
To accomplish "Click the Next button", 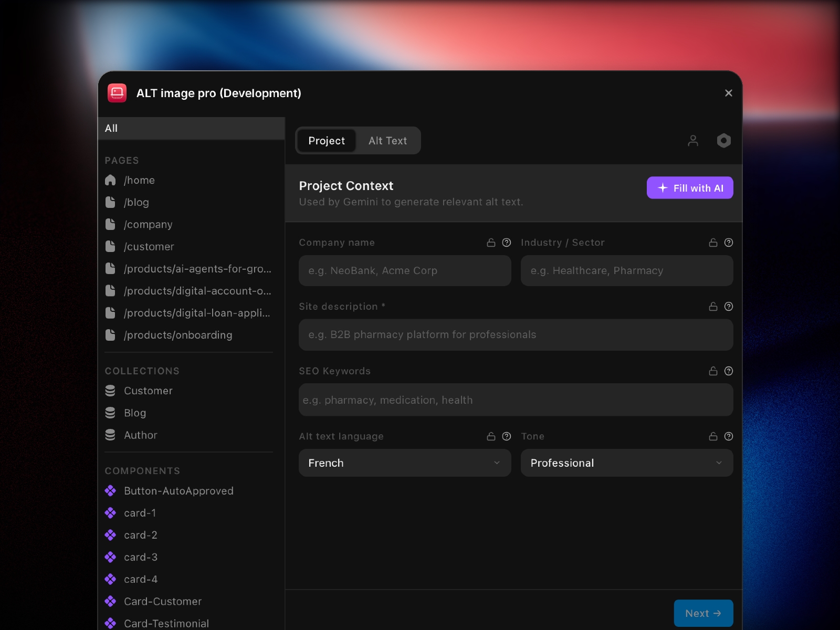I will pyautogui.click(x=703, y=613).
